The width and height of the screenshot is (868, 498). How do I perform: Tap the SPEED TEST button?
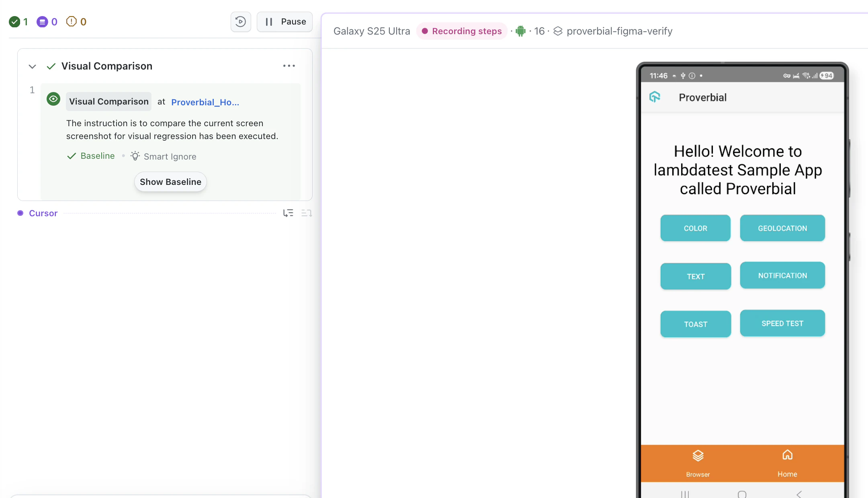point(782,323)
